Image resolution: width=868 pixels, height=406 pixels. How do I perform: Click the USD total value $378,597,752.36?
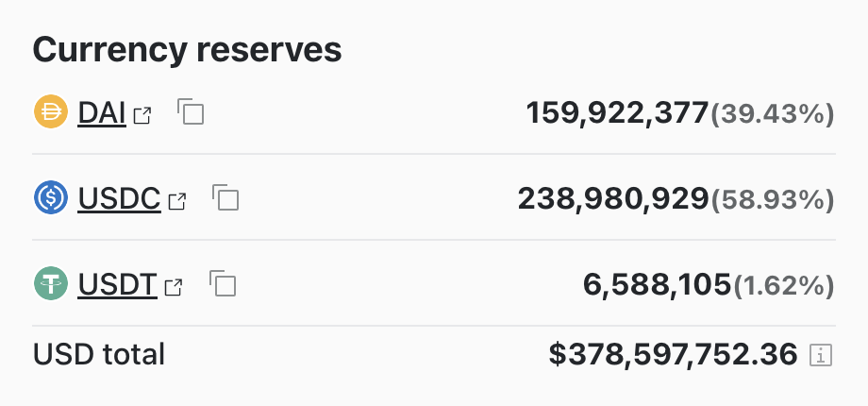[x=674, y=355]
